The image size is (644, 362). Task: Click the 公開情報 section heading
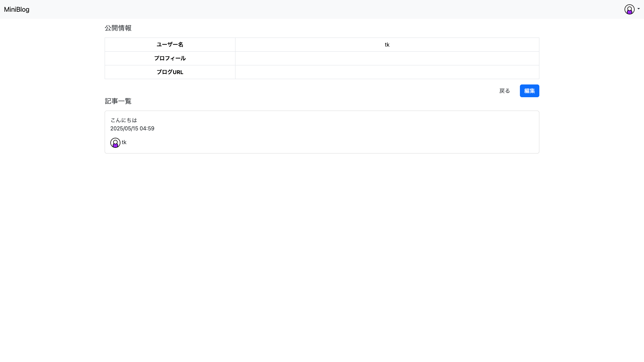click(x=118, y=28)
